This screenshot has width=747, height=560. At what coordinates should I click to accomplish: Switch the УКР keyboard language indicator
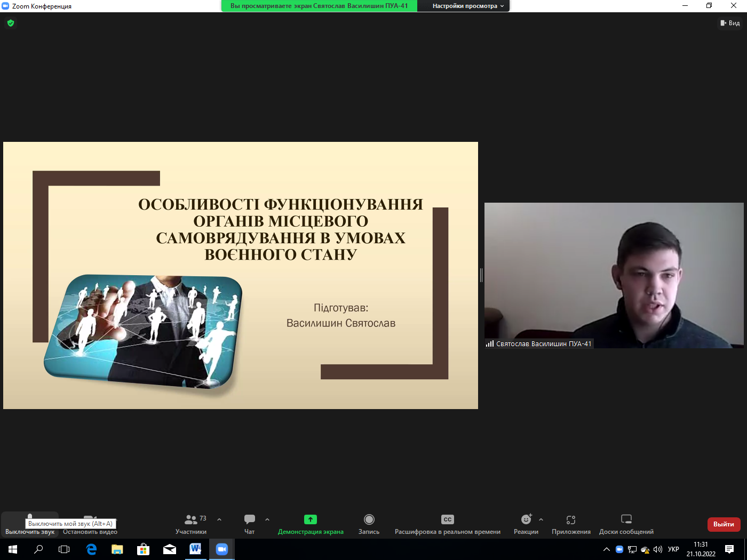tap(673, 549)
